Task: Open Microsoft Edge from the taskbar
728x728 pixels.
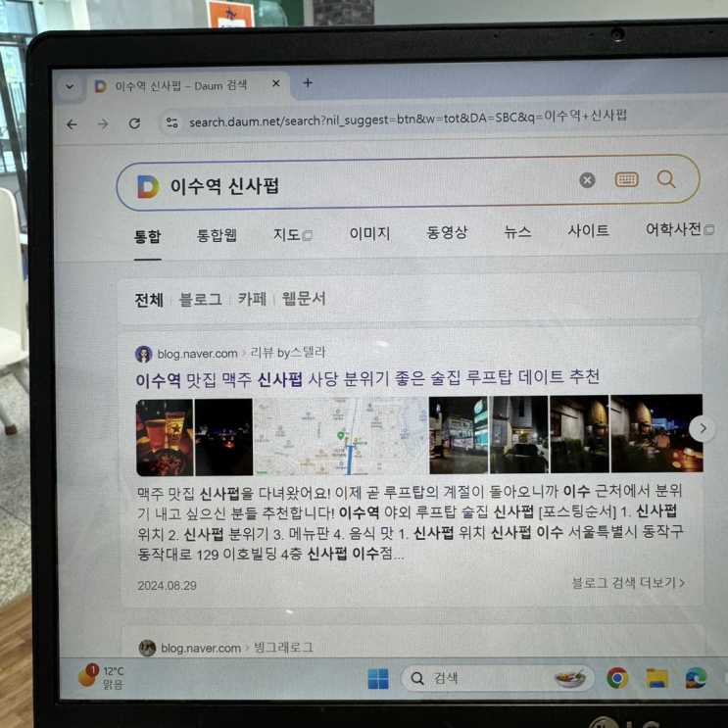Action: 697,678
